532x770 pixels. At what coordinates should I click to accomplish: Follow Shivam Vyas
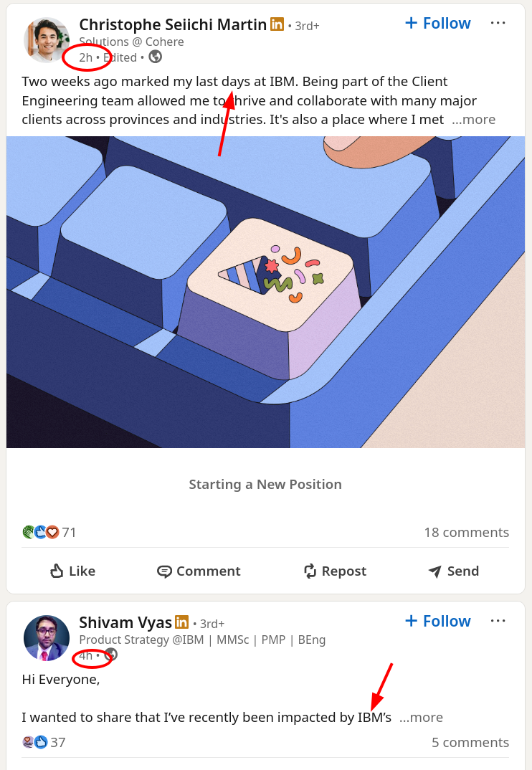click(437, 621)
